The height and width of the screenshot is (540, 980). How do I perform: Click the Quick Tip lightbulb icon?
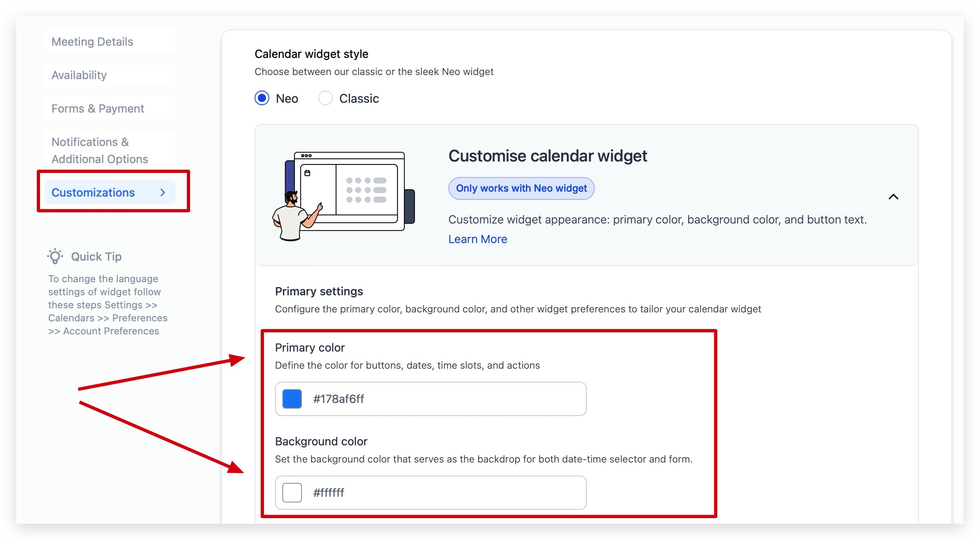(55, 257)
